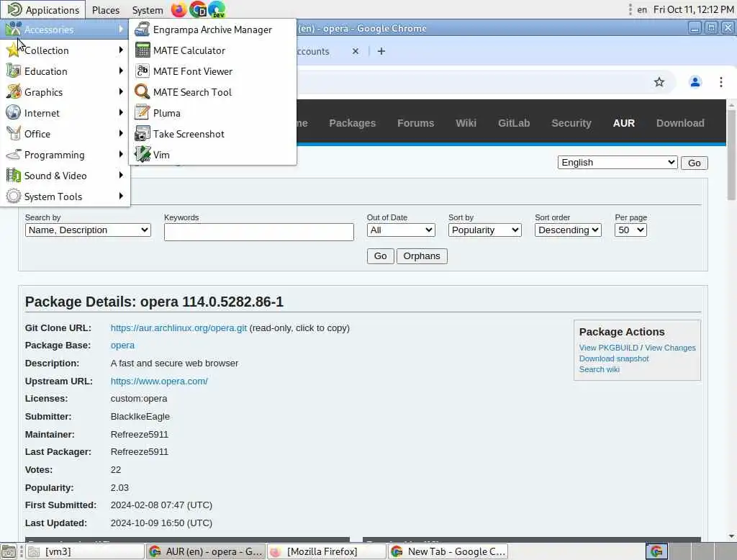Open the Programming submenu

click(65, 155)
